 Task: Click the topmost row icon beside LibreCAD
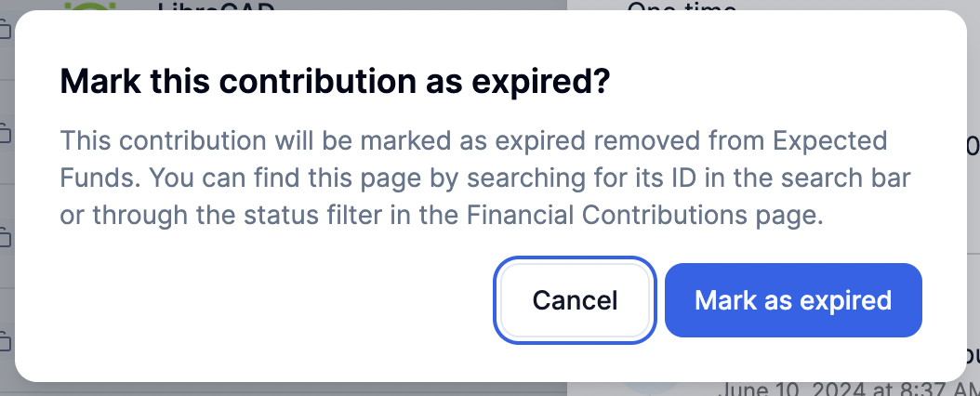click(5, 31)
